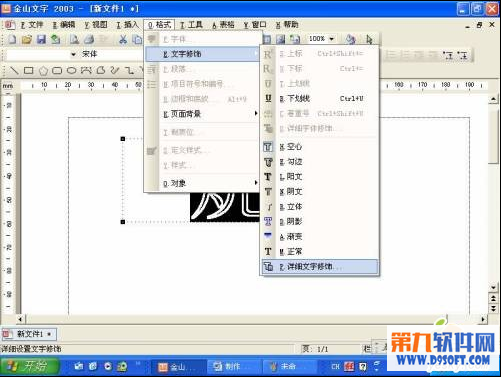Click the 开始 Start button
502x377 pixels.
click(30, 366)
